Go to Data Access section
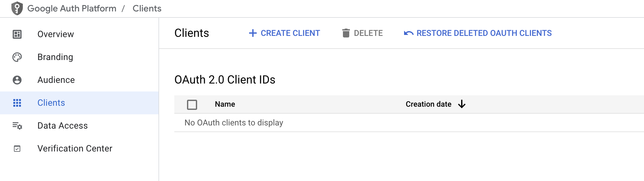This screenshot has height=181, width=644. tap(62, 126)
